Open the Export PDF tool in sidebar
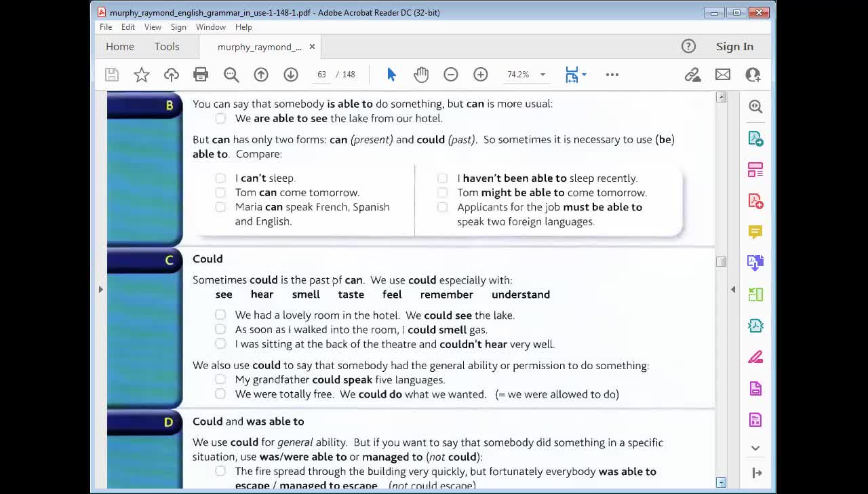The height and width of the screenshot is (494, 868). tap(755, 138)
